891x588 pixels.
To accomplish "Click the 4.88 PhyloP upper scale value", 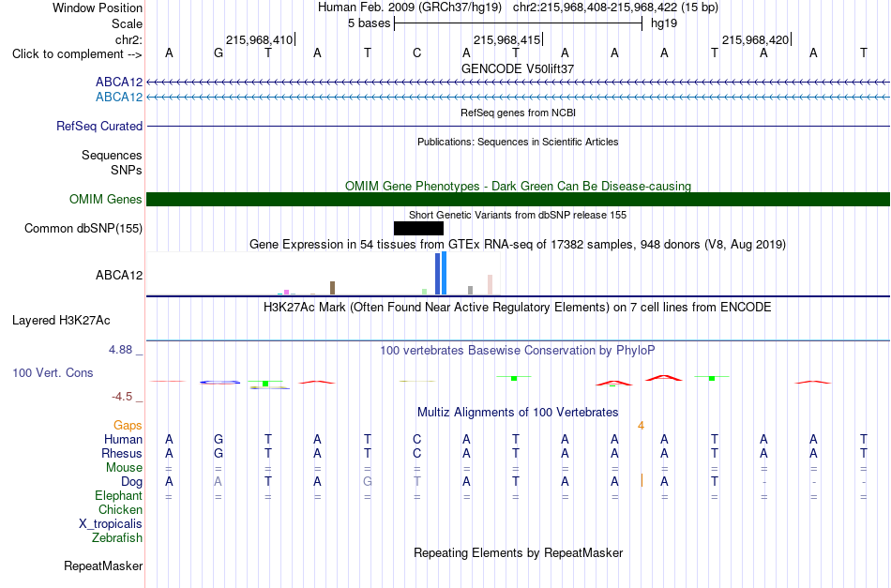I will coord(120,350).
